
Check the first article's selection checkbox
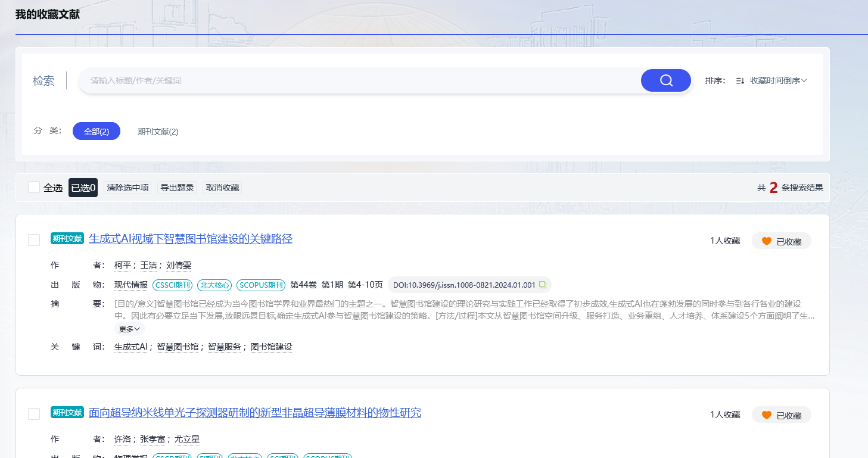pyautogui.click(x=33, y=239)
